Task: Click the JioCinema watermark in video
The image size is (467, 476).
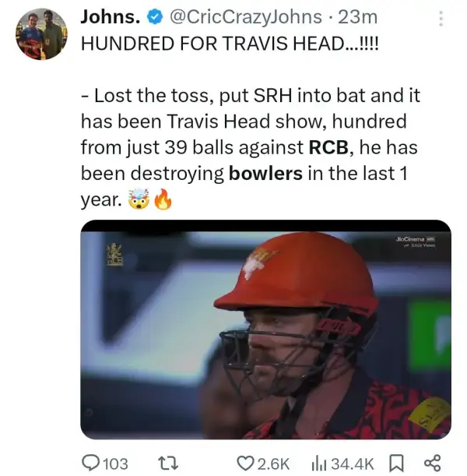Action: coord(416,242)
